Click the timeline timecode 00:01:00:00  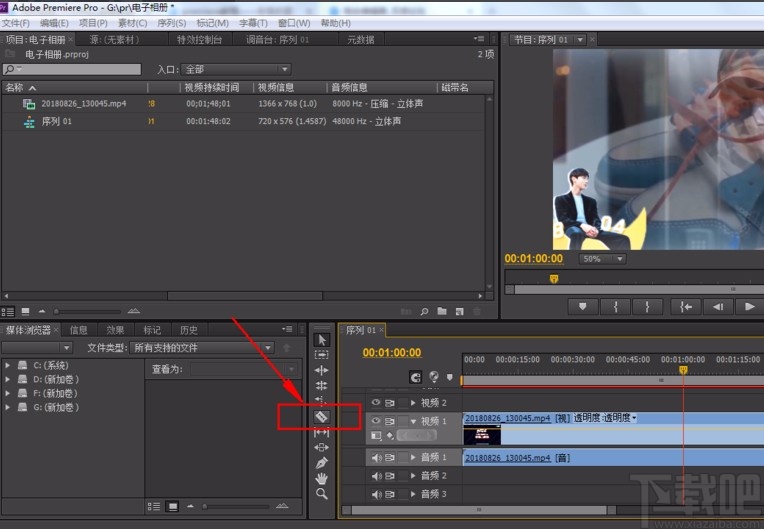[x=392, y=353]
